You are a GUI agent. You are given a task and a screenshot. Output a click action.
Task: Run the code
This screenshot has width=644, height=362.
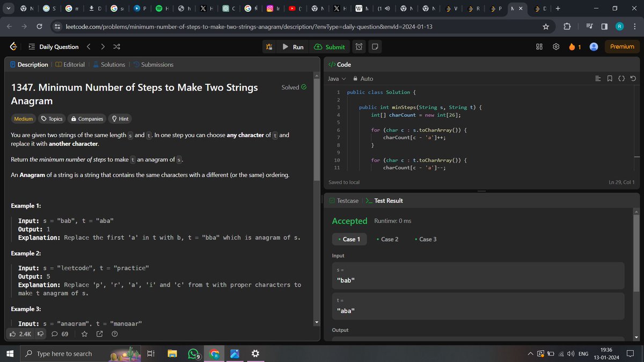[293, 47]
